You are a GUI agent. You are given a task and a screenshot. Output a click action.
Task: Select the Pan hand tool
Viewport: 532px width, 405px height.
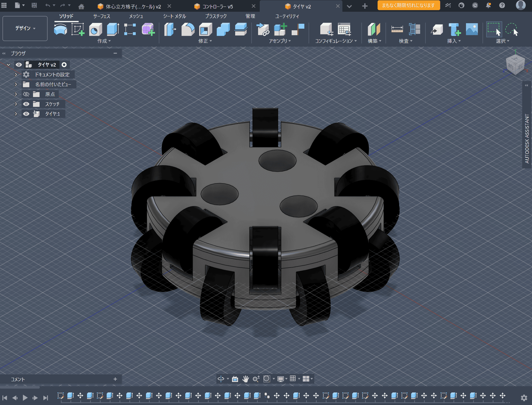(x=246, y=379)
